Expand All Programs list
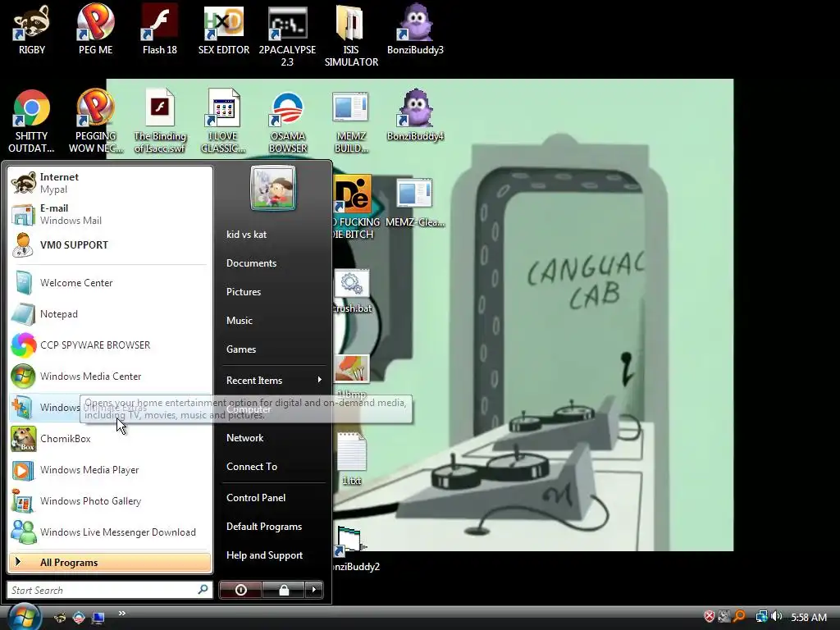The width and height of the screenshot is (840, 630). [110, 563]
